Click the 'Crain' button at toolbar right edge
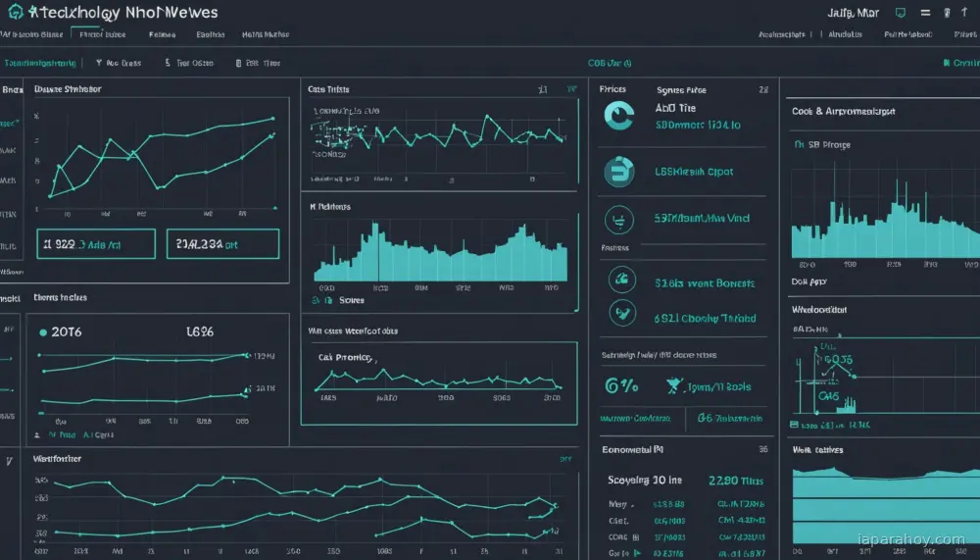Screen dimensions: 980x560 pos(961,63)
